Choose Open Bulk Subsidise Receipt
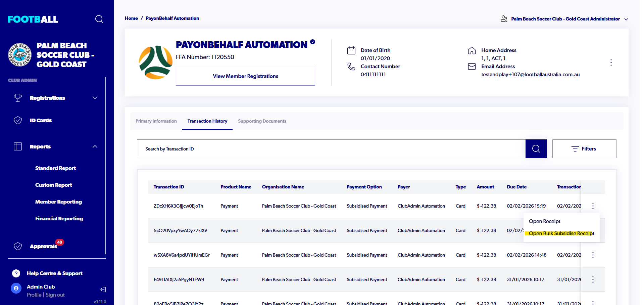 click(x=561, y=233)
